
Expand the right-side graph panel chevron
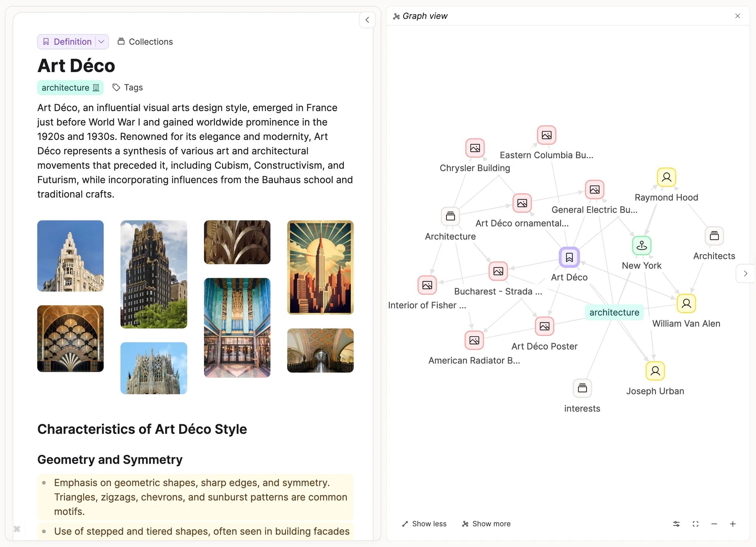745,273
